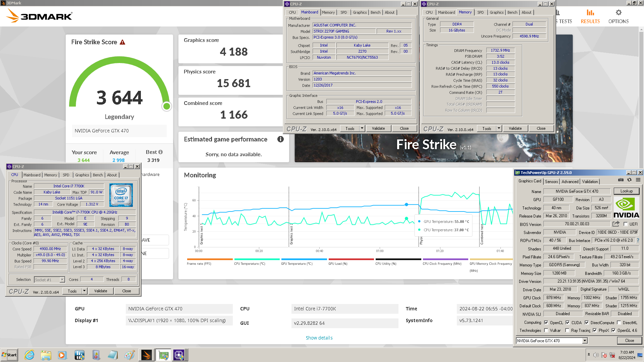Click the NVIDIA logo in GPU-Z
This screenshot has width=644, height=362.
pyautogui.click(x=626, y=208)
